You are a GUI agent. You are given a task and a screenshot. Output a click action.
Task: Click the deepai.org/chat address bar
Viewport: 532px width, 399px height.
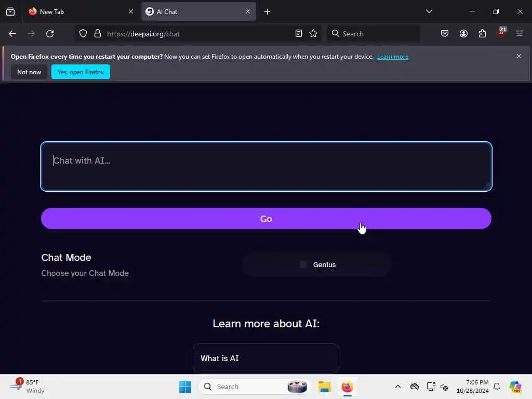198,34
